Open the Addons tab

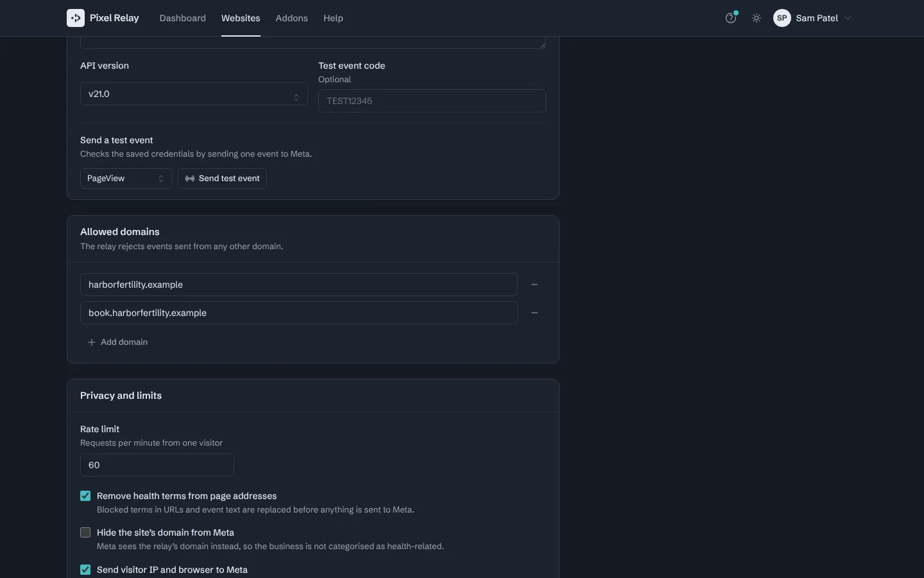pyautogui.click(x=292, y=18)
